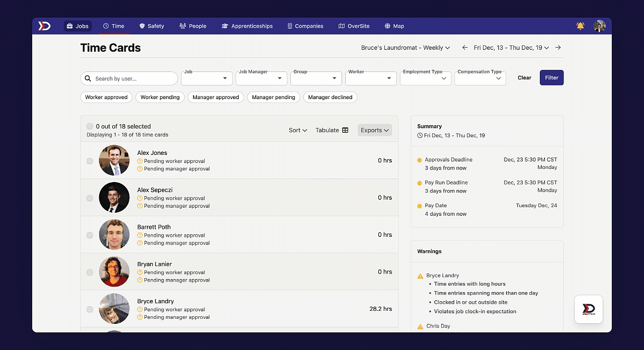Toggle Manager declined filter chip
This screenshot has width=644, height=350.
pyautogui.click(x=330, y=97)
